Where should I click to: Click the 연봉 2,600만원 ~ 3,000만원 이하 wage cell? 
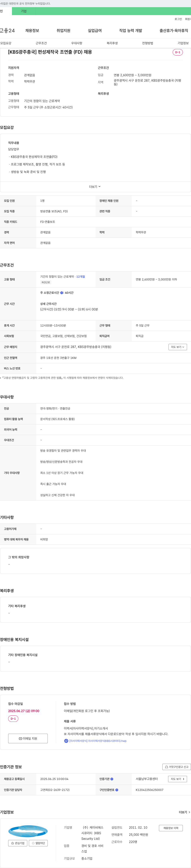coord(156,279)
